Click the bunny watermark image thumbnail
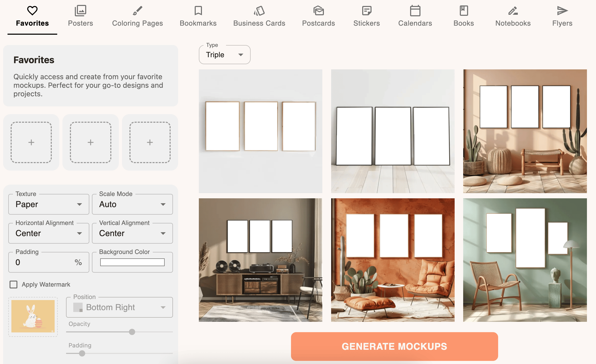596x364 pixels. (33, 316)
